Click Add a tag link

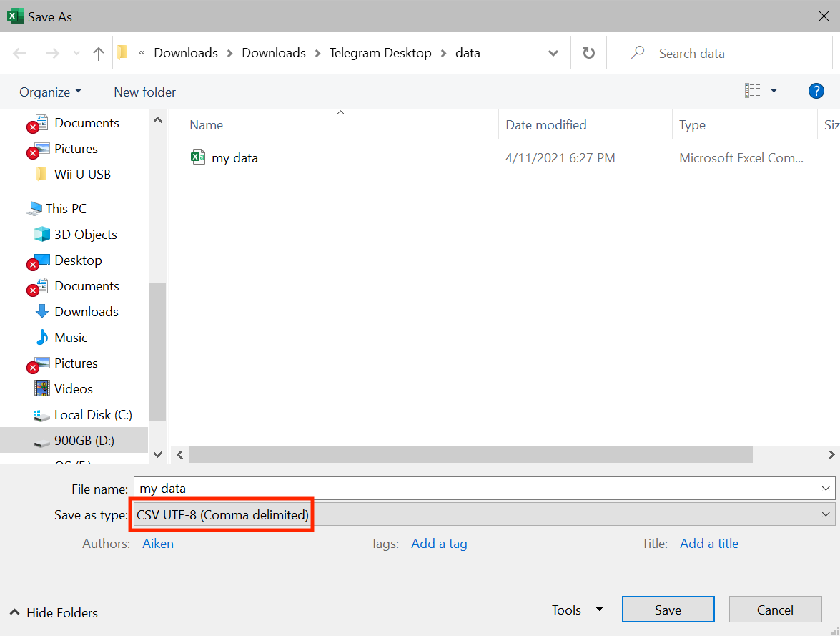click(x=439, y=543)
